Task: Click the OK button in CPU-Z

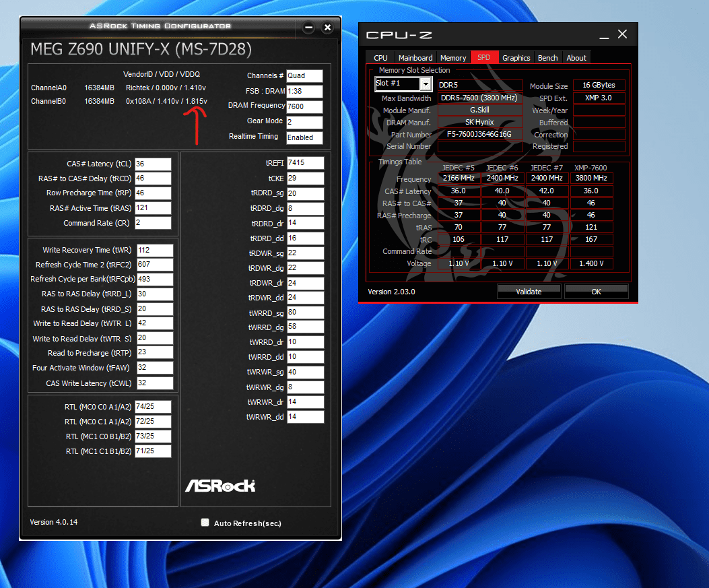Action: [x=597, y=292]
